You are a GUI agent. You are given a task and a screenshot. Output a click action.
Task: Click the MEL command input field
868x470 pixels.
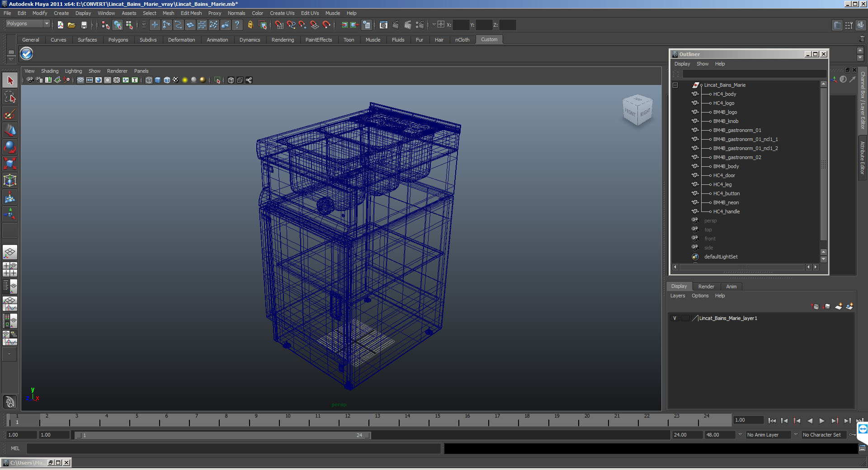(234, 448)
